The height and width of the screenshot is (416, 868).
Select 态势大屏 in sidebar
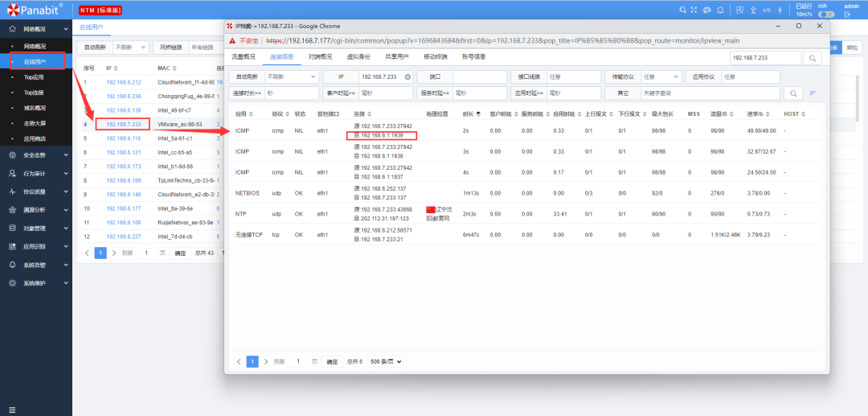[x=35, y=123]
